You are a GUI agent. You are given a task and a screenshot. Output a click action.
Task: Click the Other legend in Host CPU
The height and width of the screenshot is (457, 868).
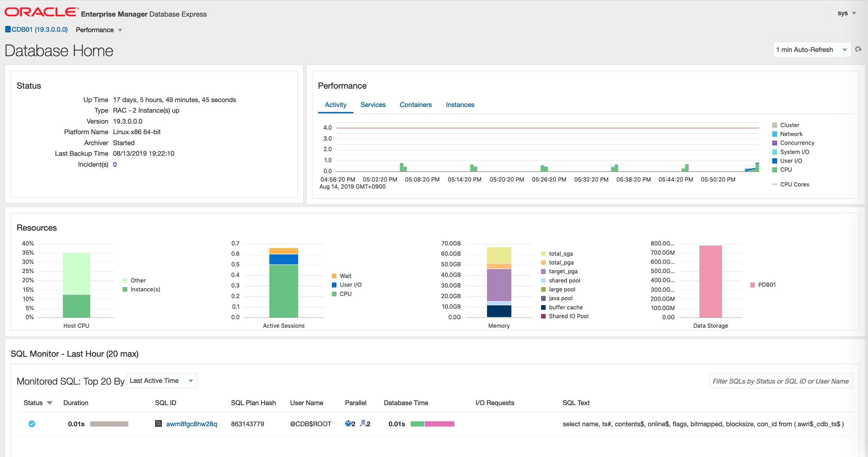(x=134, y=281)
